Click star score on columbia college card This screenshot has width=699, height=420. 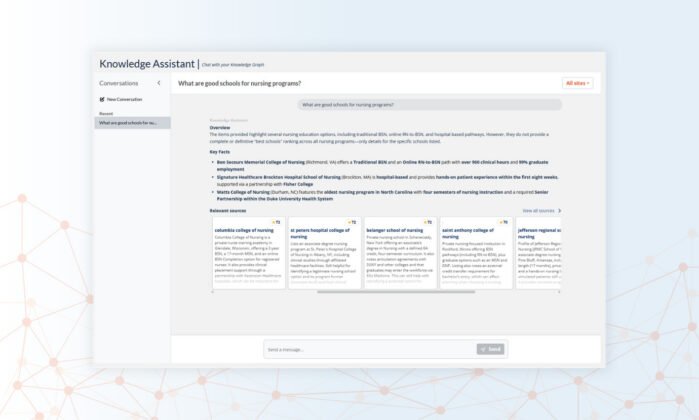point(276,222)
